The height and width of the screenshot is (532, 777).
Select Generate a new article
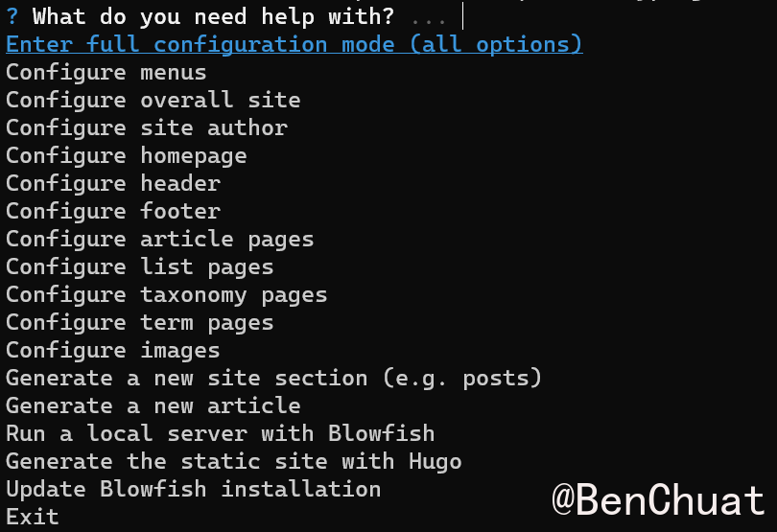[153, 405]
